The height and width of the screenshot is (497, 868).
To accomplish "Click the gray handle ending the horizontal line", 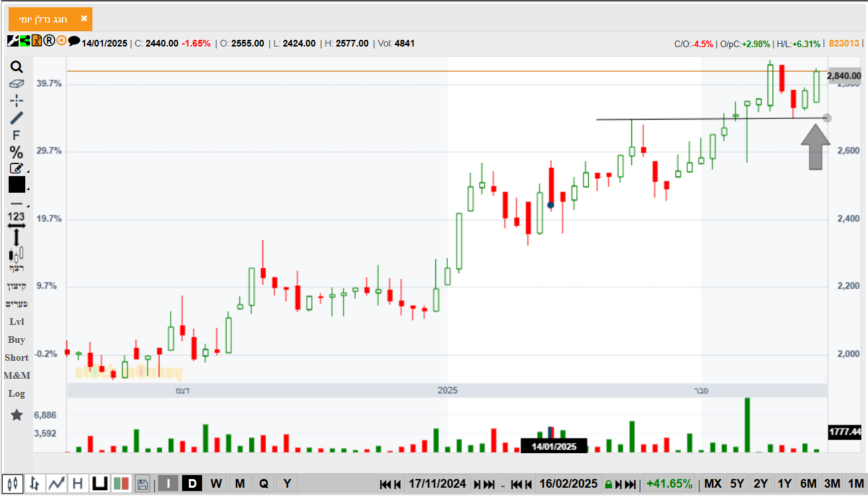I will [x=827, y=118].
